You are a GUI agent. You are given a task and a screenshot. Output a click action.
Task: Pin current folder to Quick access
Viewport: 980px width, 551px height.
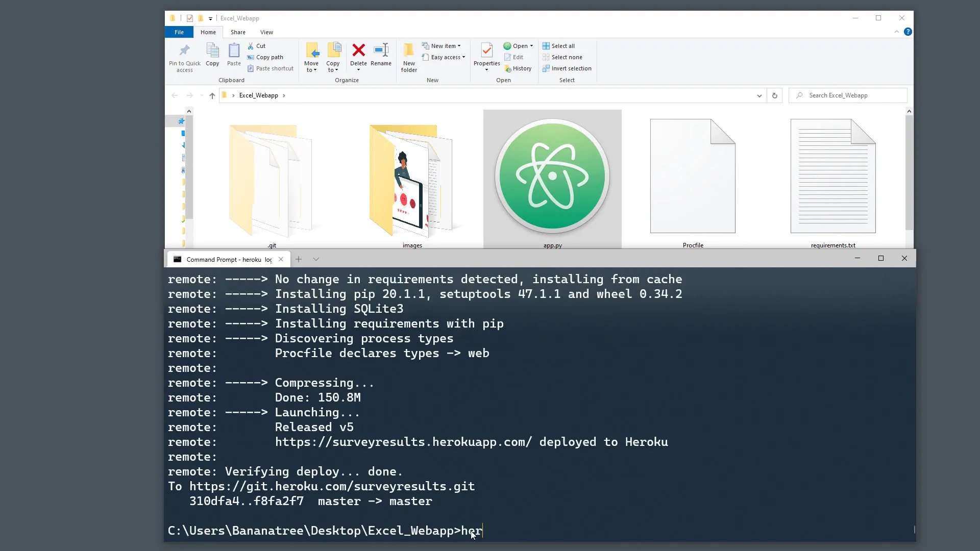[184, 56]
